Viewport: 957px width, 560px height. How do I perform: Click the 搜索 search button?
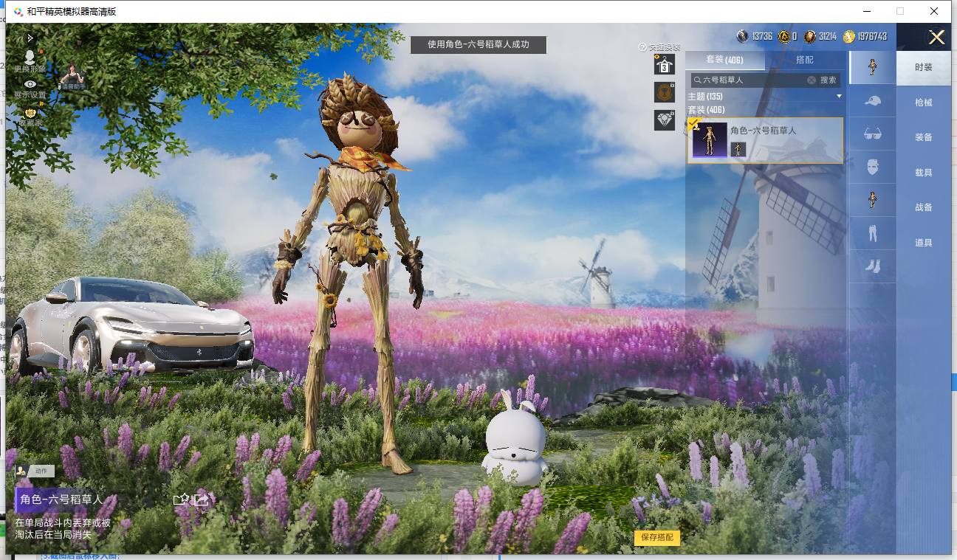829,80
